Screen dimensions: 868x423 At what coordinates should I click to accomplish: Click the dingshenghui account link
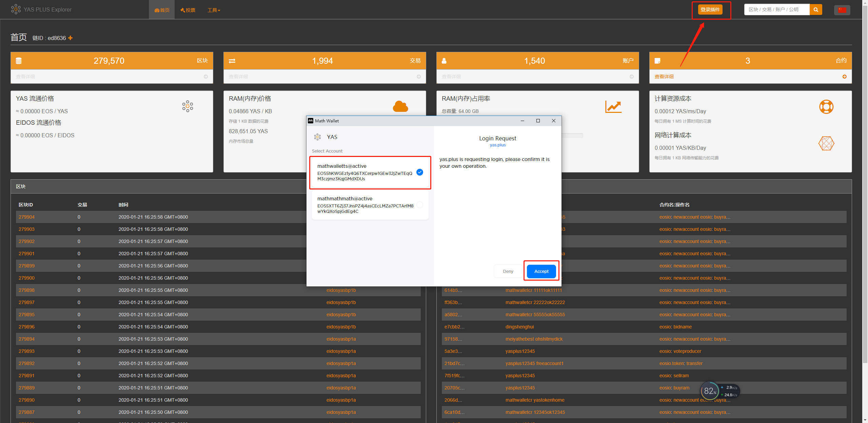pyautogui.click(x=519, y=327)
